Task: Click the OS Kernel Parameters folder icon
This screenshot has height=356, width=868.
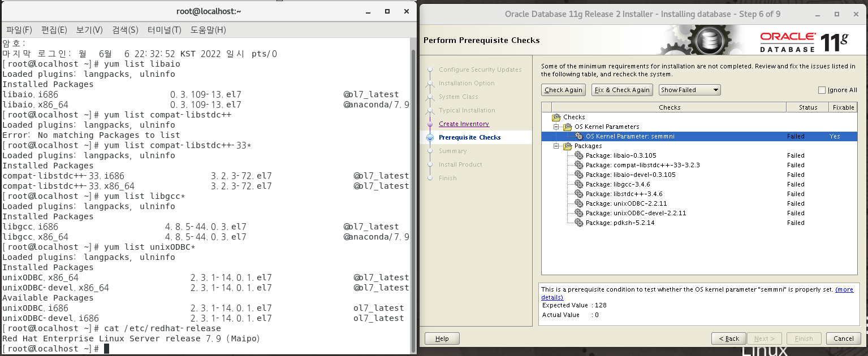Action: 568,127
